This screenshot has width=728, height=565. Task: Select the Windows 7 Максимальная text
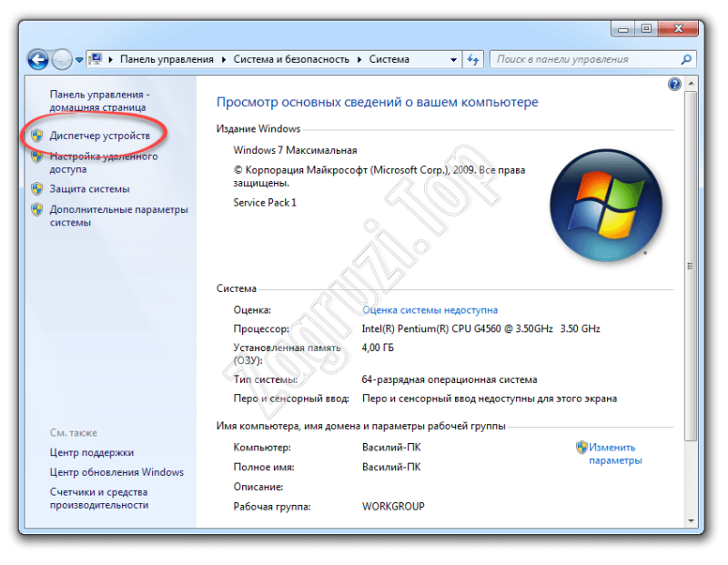click(x=295, y=150)
